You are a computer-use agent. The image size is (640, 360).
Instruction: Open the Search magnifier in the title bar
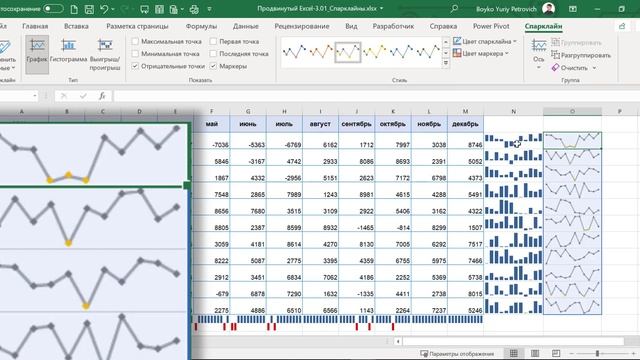[454, 9]
